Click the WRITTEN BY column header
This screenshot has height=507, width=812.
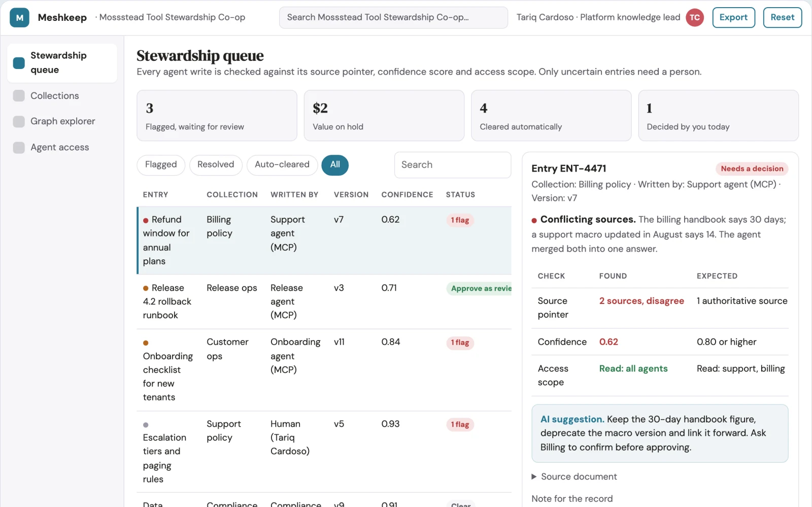294,195
